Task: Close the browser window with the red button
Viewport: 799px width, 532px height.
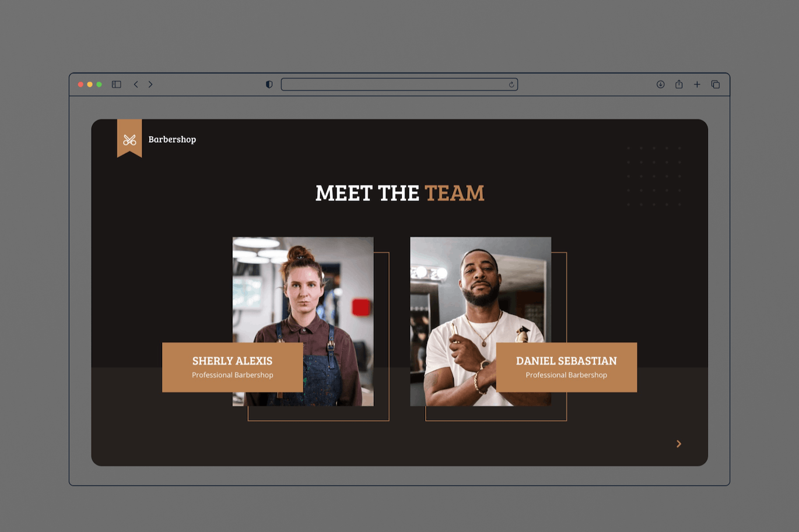Action: click(80, 84)
